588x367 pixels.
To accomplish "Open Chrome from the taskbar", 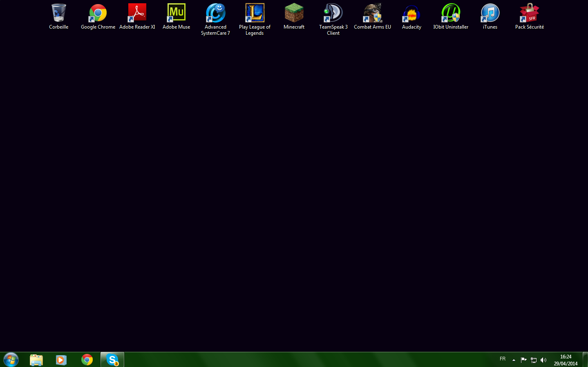I will pyautogui.click(x=87, y=360).
